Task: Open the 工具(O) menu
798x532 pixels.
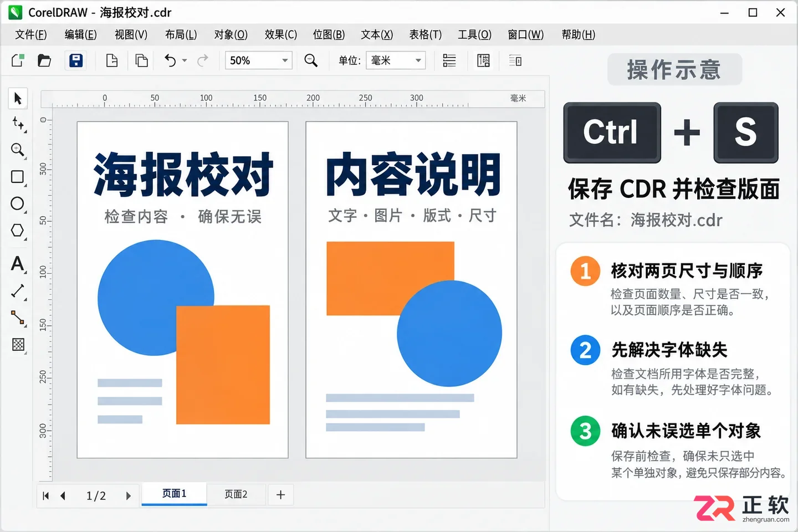Action: click(474, 34)
